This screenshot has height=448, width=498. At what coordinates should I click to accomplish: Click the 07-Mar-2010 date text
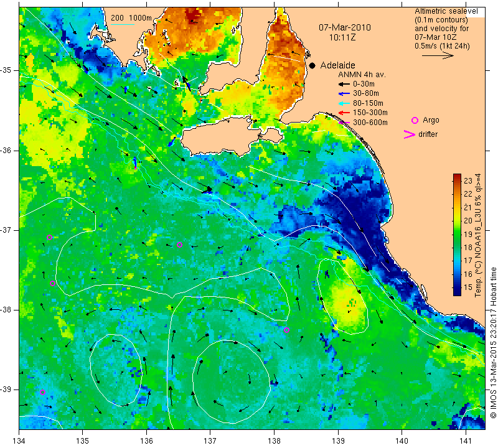345,27
